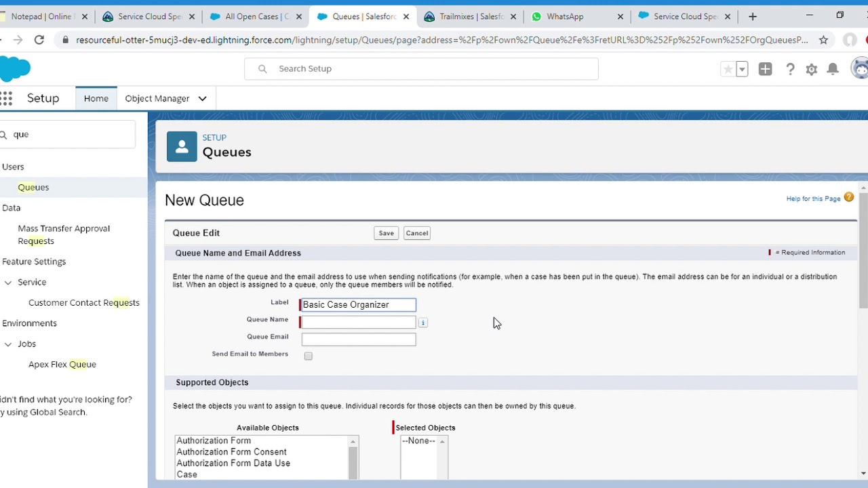Viewport: 868px width, 488px height.
Task: Open the Setup gear menu icon
Action: click(x=812, y=69)
